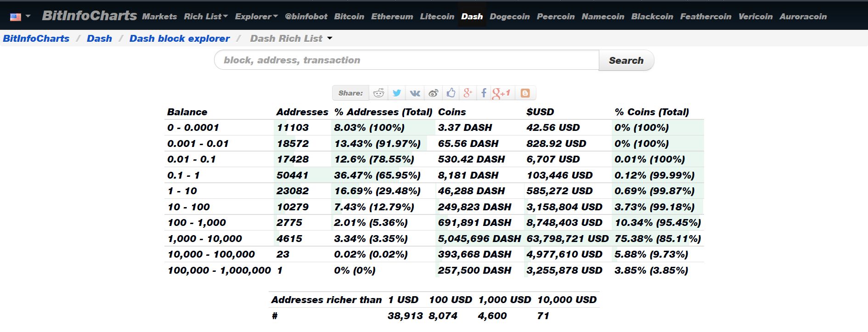The image size is (868, 332).
Task: Switch to the Dogecoin page
Action: 510,17
